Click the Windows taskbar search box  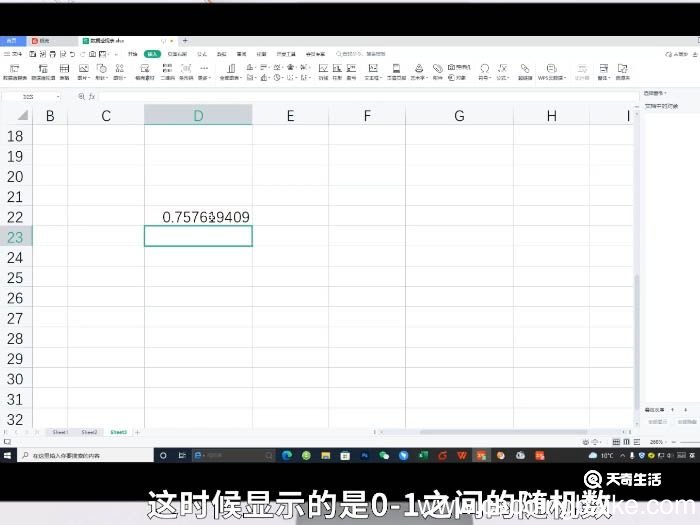pos(86,455)
